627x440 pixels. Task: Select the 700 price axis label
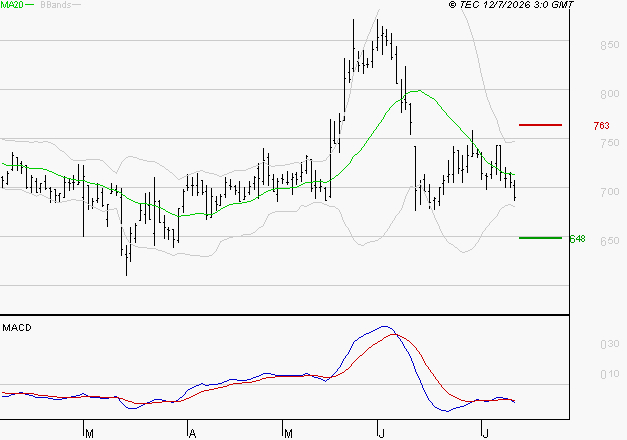(610, 192)
